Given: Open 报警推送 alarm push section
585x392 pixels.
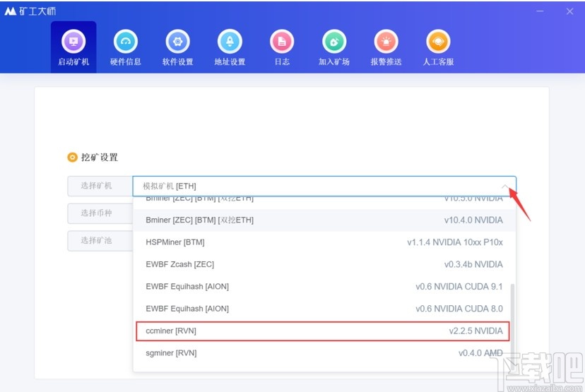Looking at the screenshot, I should tap(386, 48).
